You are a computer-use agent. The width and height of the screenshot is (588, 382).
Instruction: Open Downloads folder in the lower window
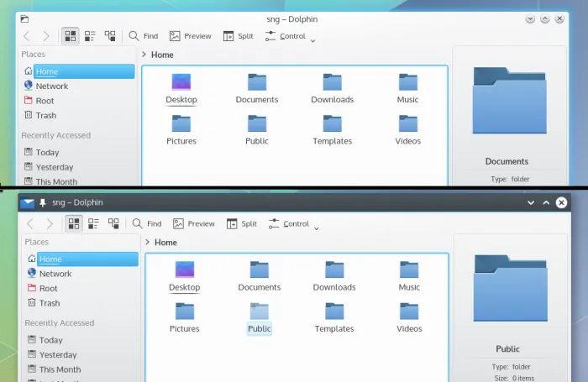(333, 276)
